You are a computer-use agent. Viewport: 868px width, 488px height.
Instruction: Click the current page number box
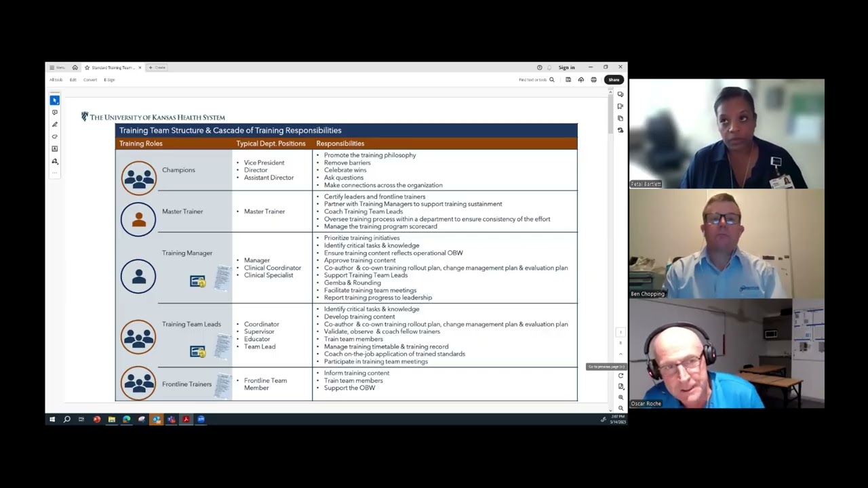(620, 332)
